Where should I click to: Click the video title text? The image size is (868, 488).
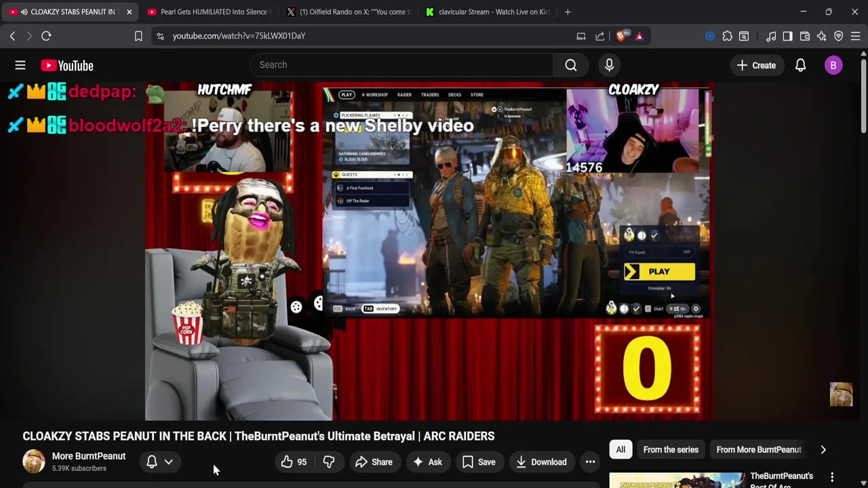point(258,436)
